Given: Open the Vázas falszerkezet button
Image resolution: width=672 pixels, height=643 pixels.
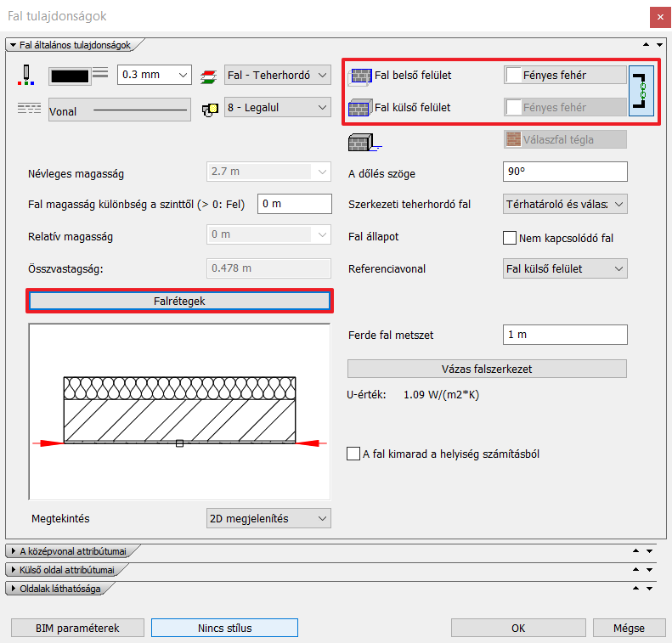Looking at the screenshot, I should 487,369.
